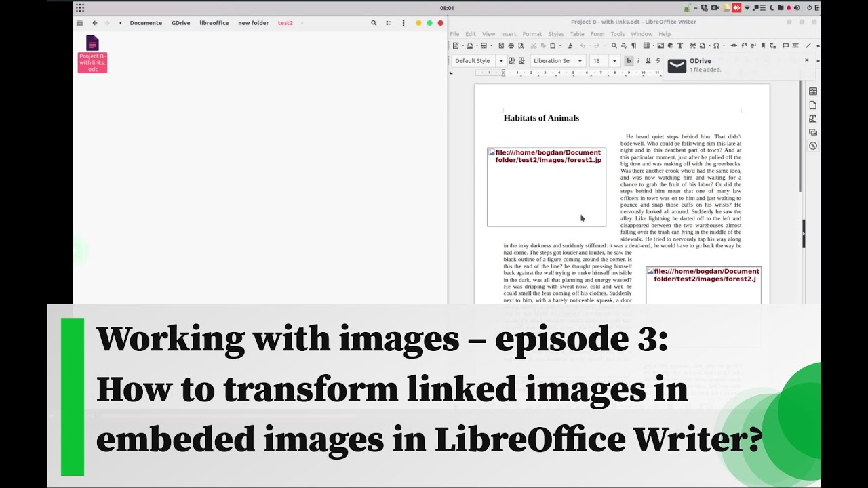This screenshot has width=868, height=488.
Task: Expand the font name dropdown arrow
Action: click(580, 60)
